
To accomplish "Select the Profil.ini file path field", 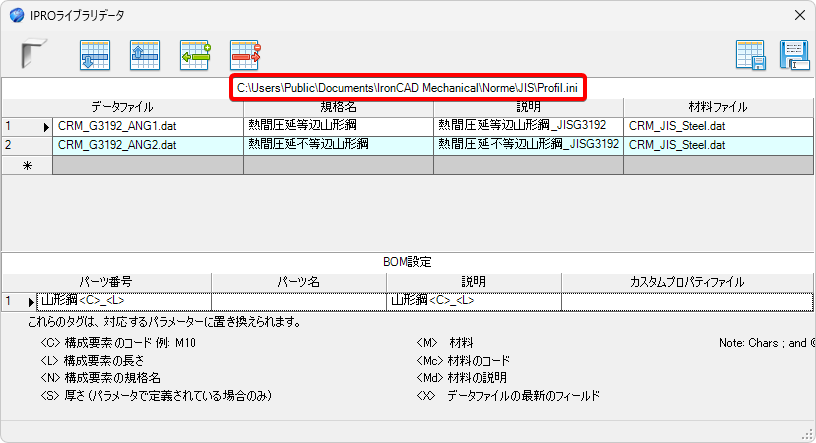I will click(407, 88).
